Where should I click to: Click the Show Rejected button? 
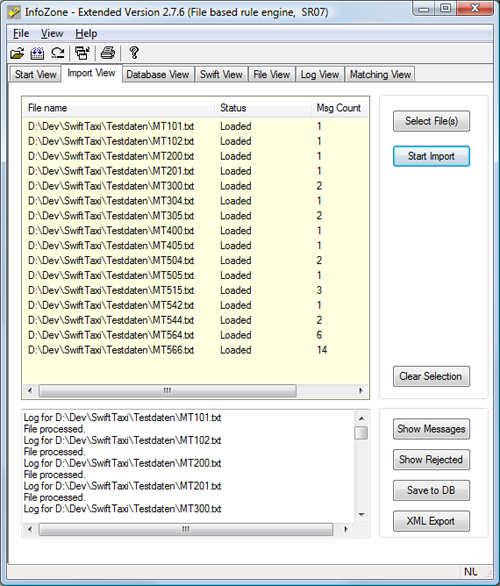[x=431, y=460]
